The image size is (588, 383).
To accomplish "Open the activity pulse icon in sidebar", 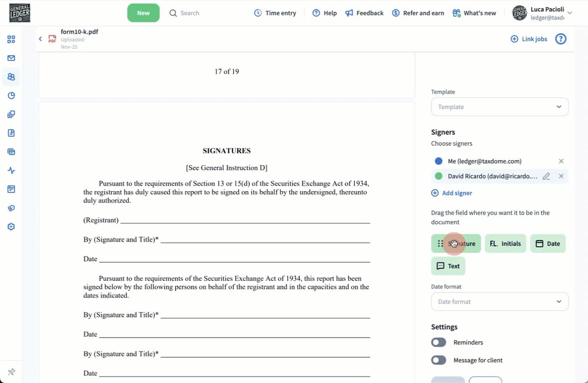I will 11,170.
